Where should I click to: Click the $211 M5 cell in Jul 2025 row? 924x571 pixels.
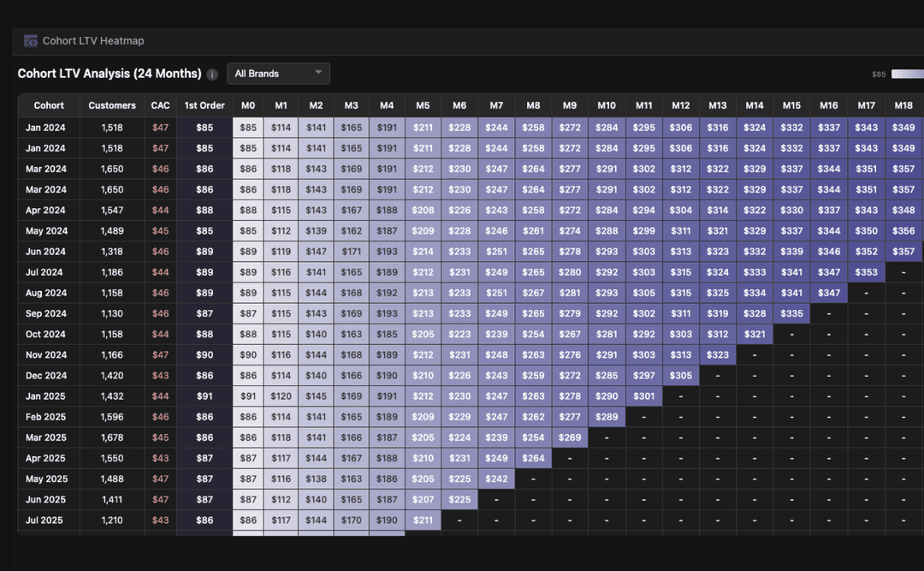tap(423, 520)
